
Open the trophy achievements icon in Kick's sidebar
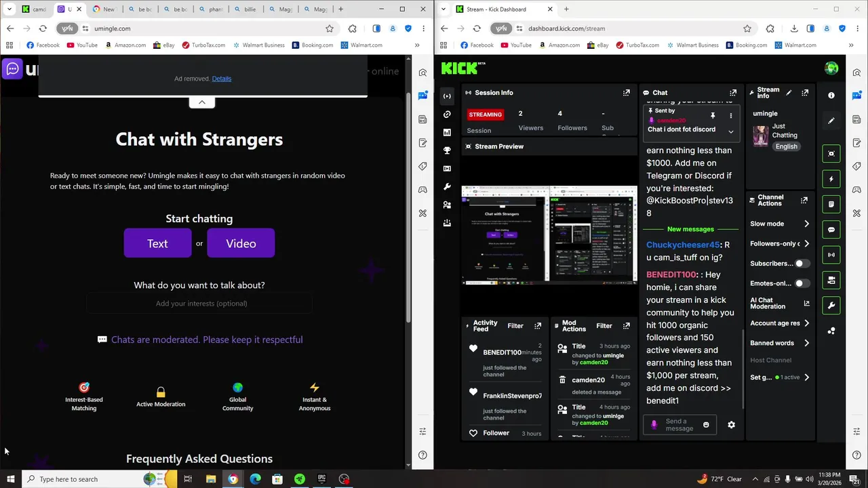click(447, 150)
